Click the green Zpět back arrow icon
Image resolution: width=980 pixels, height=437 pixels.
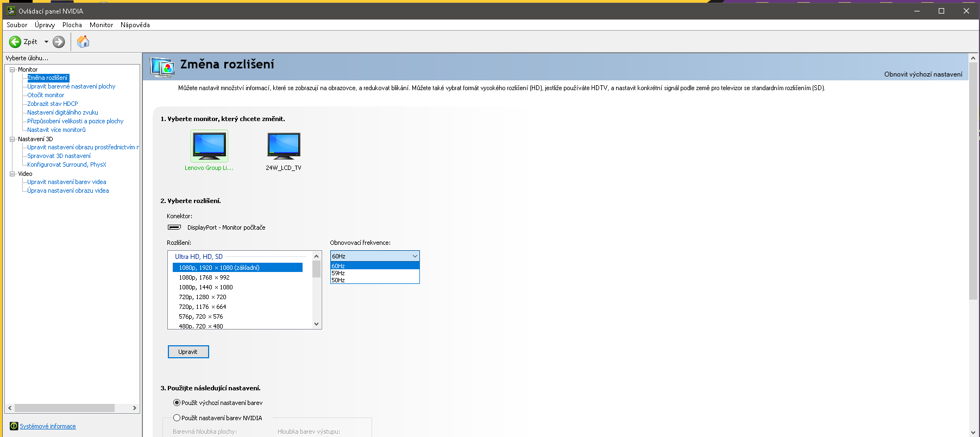[x=15, y=42]
